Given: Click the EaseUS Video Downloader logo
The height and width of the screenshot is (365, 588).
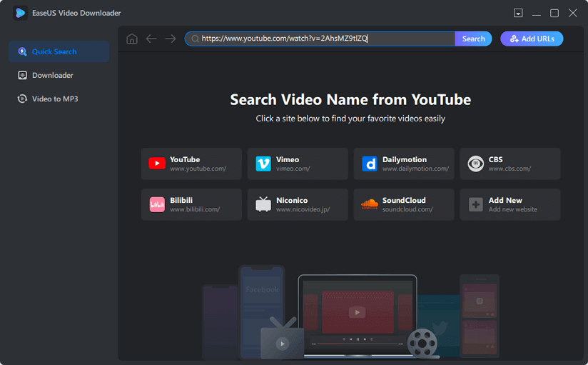Looking at the screenshot, I should [x=20, y=13].
